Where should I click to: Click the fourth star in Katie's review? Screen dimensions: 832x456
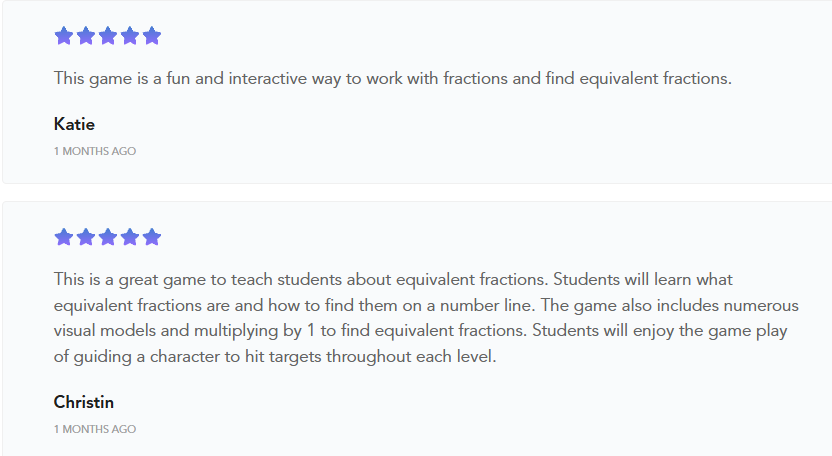130,36
